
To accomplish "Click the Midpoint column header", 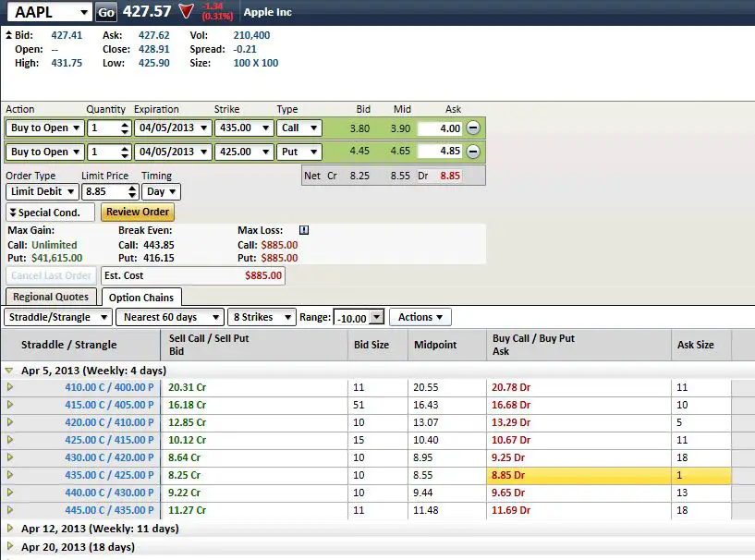I will click(x=447, y=345).
